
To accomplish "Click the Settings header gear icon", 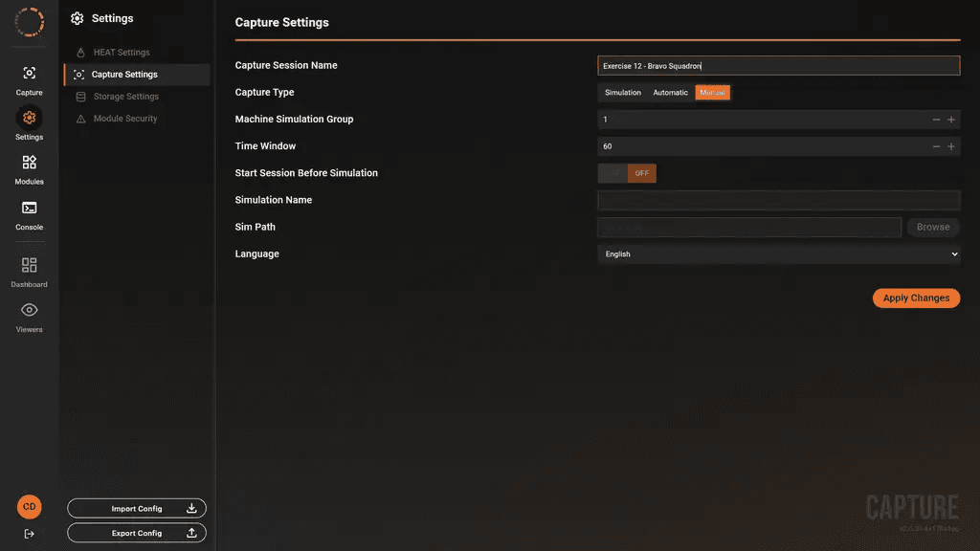I will pyautogui.click(x=77, y=19).
